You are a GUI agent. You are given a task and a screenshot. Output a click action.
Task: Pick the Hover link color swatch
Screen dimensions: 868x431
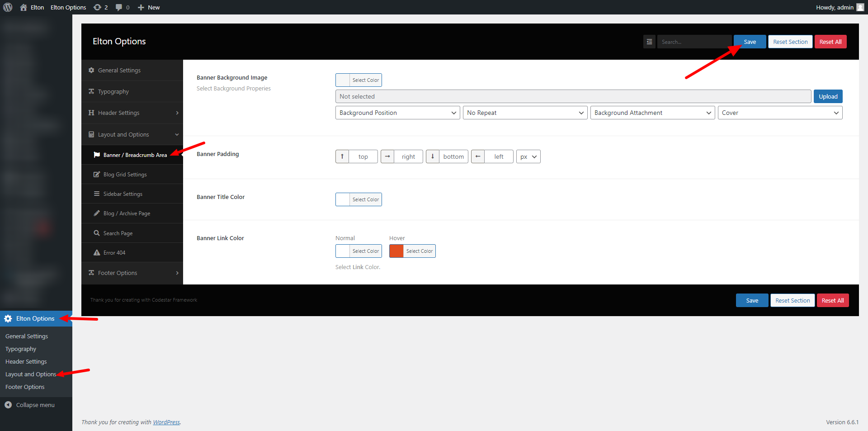click(396, 251)
